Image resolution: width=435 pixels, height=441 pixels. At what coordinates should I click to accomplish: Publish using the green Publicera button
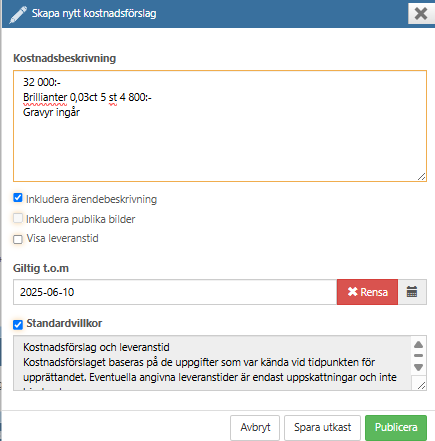(x=396, y=427)
